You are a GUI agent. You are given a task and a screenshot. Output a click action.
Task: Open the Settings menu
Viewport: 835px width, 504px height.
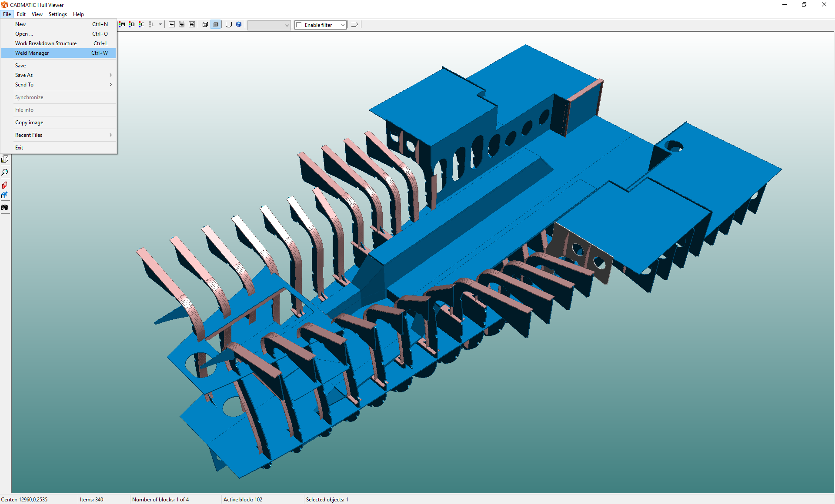point(57,14)
